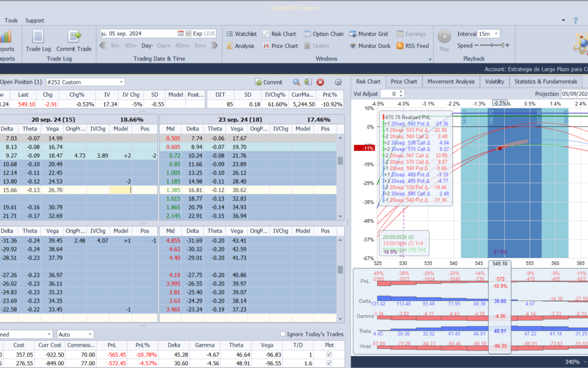Open the Monitor Grid window
This screenshot has width=588, height=368.
click(x=369, y=34)
